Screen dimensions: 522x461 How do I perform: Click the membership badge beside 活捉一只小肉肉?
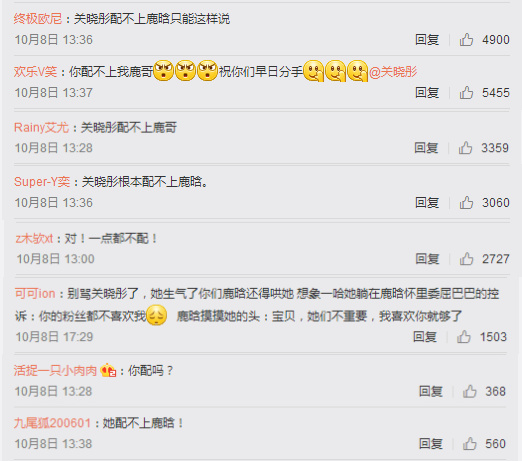pos(108,370)
